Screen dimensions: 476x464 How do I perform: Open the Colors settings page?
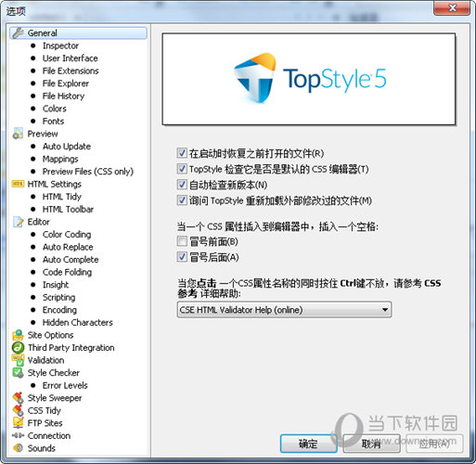[55, 109]
